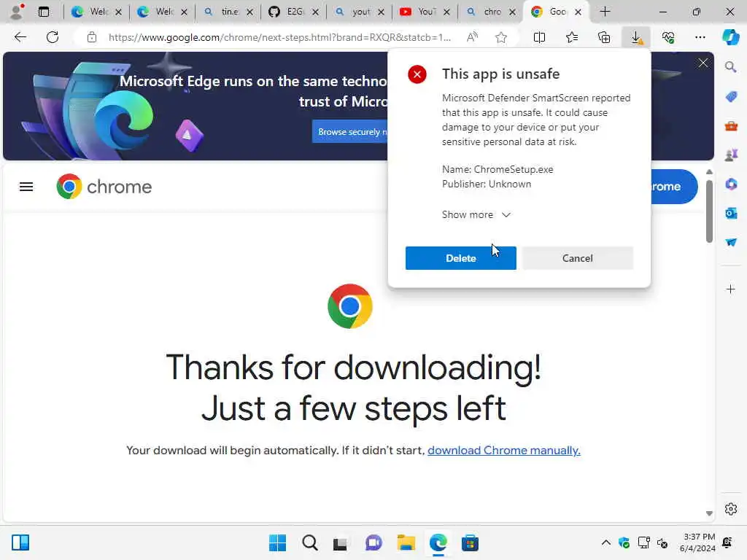This screenshot has width=747, height=560.
Task: Open Task View on taskbar
Action: click(340, 542)
